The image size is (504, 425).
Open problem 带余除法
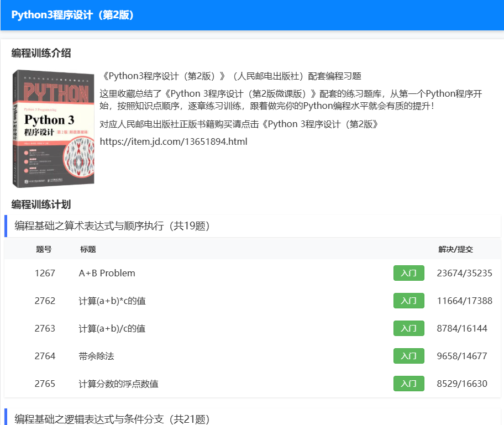point(96,356)
